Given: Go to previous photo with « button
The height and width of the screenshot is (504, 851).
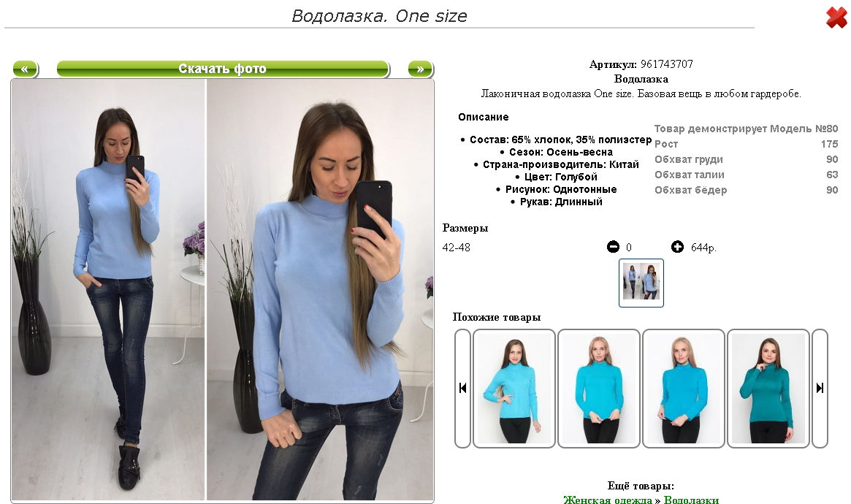Looking at the screenshot, I should pyautogui.click(x=26, y=69).
